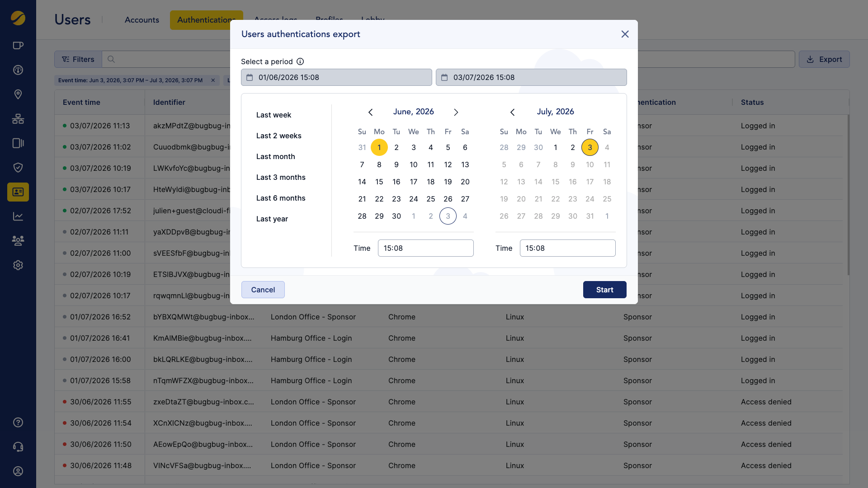Click London Office - Sponsor in 30/06/2026 11:50 row
This screenshot has height=488, width=868.
[313, 444]
